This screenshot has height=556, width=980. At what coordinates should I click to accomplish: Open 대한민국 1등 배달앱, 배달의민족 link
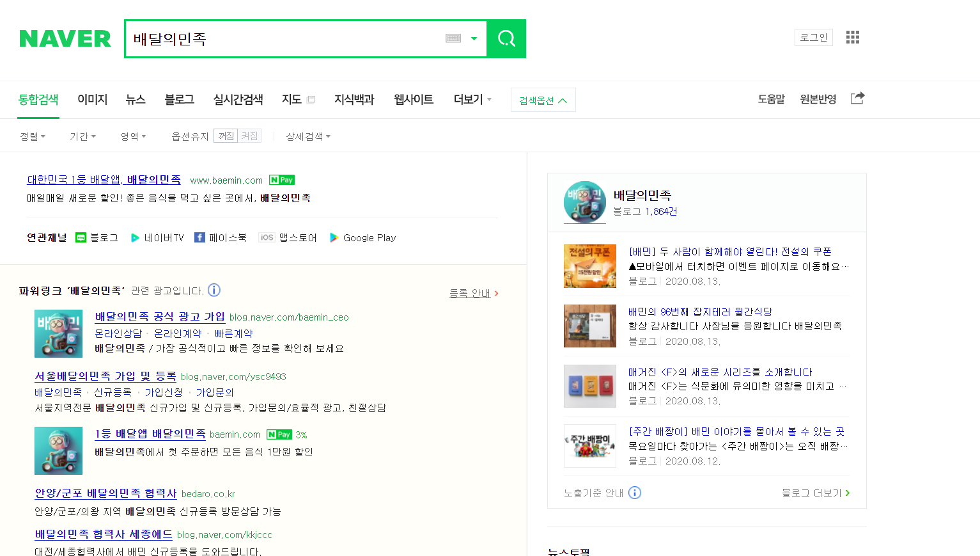104,180
